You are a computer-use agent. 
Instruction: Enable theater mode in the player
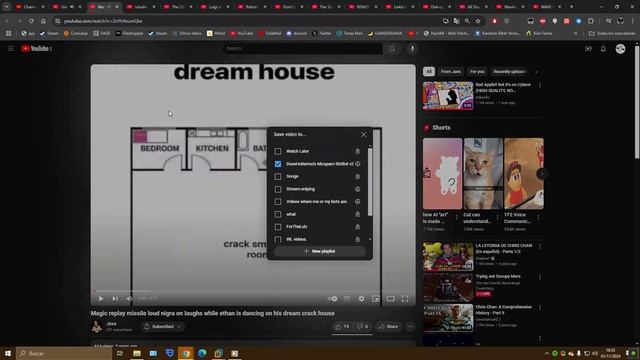[x=390, y=299]
